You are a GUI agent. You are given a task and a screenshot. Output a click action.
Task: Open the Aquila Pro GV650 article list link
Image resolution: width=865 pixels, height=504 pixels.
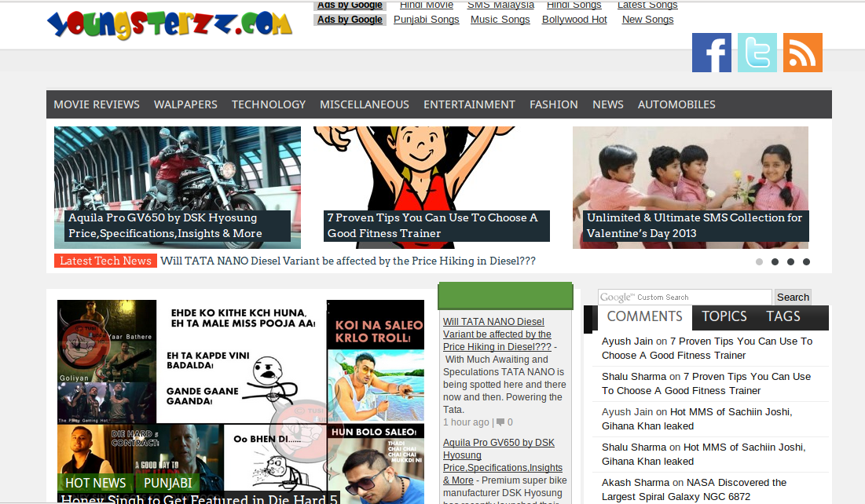[503, 462]
